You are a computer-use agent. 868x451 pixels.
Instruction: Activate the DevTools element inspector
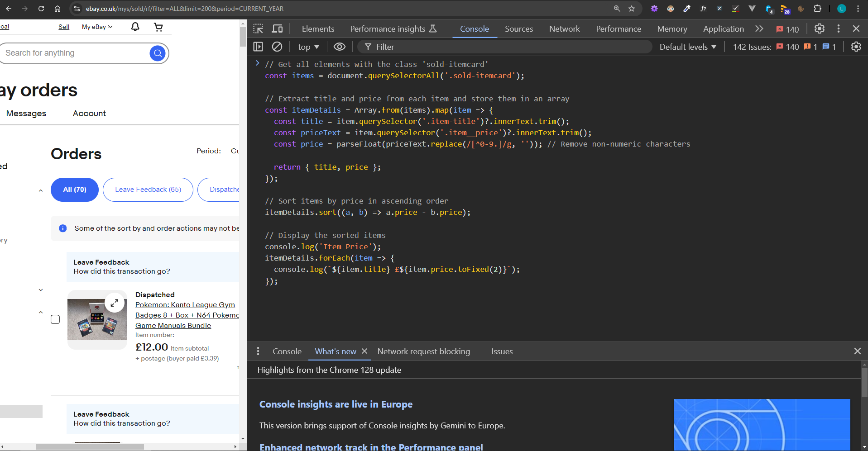click(258, 29)
